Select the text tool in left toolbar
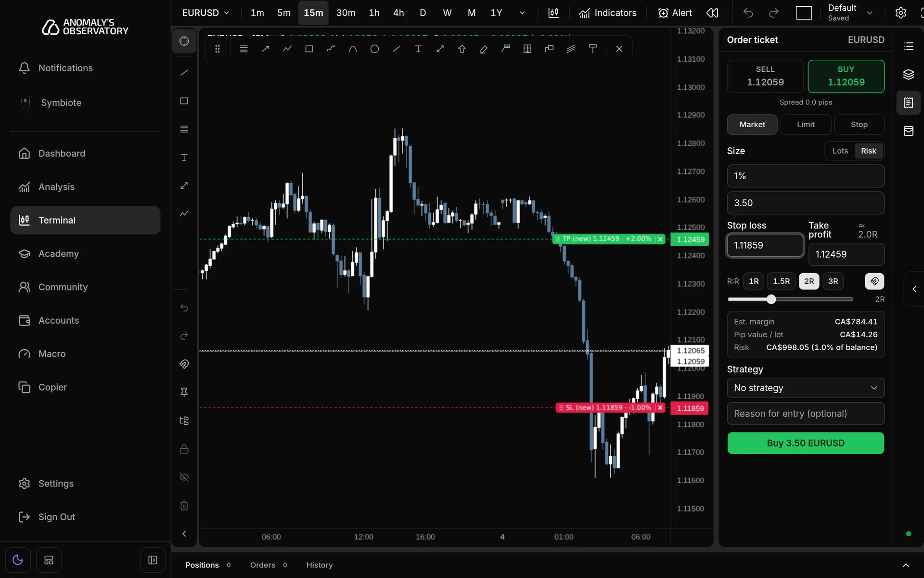The width and height of the screenshot is (924, 578). click(184, 158)
